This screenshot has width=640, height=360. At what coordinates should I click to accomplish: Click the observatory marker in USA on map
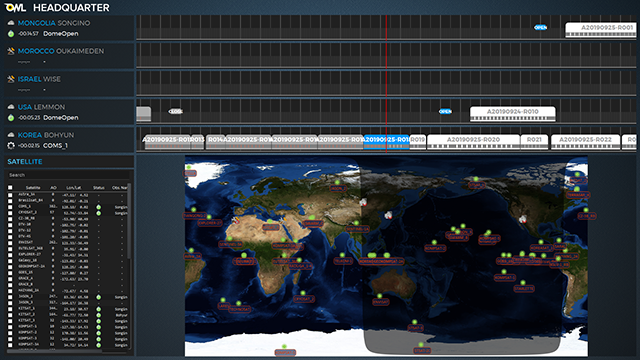[522, 219]
